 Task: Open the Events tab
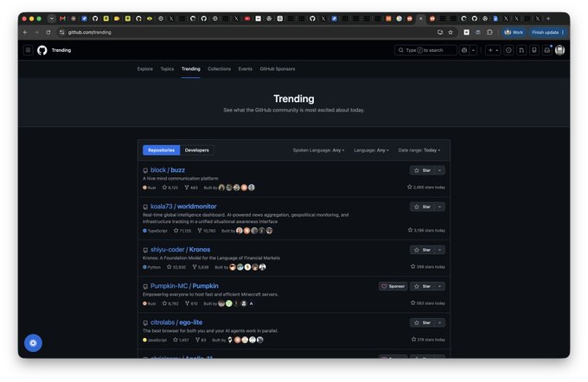246,69
